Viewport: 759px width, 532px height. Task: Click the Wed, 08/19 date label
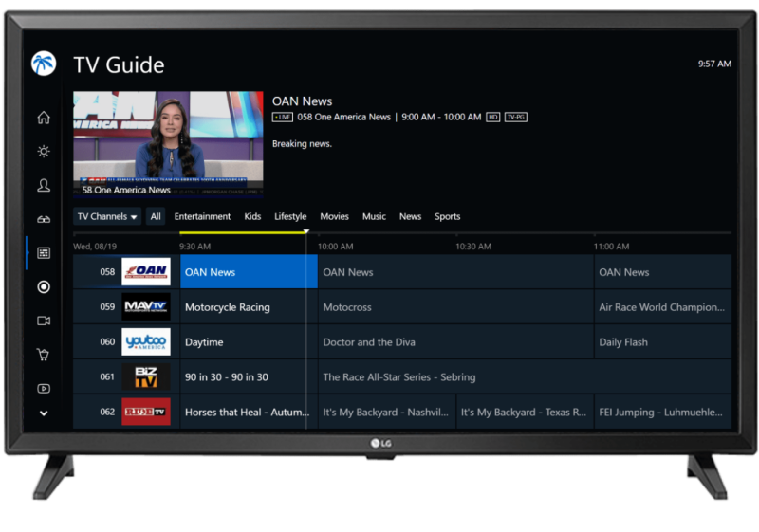click(95, 247)
